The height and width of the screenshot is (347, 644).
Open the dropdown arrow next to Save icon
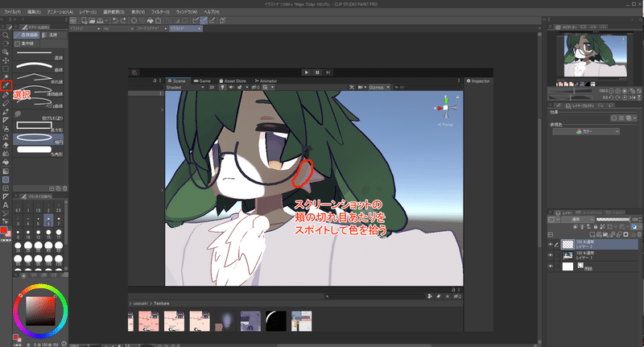[106, 20]
